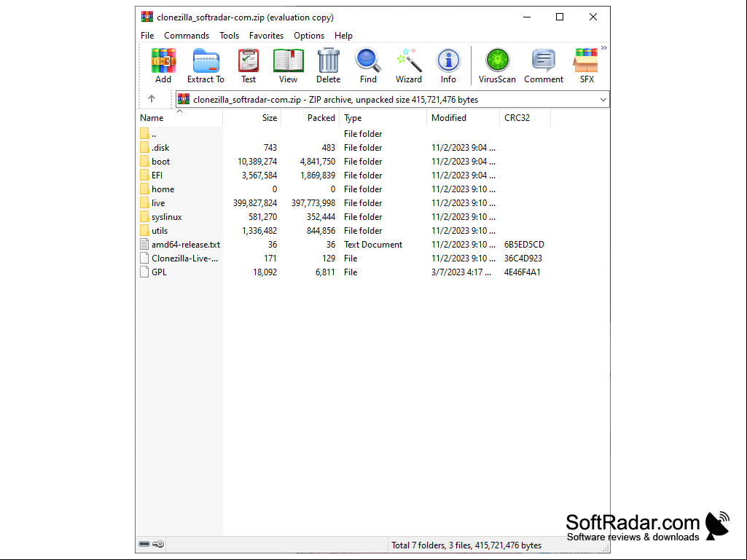
Task: Select the boot folder icon
Action: coord(144,162)
